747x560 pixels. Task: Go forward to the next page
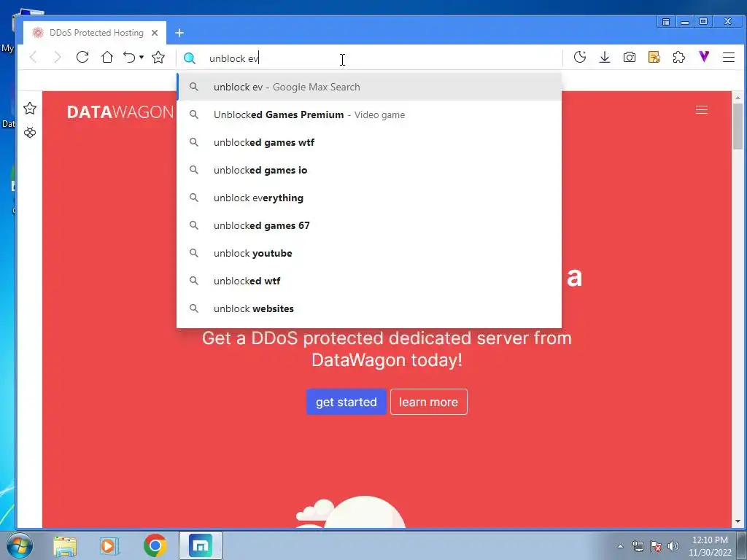[58, 57]
